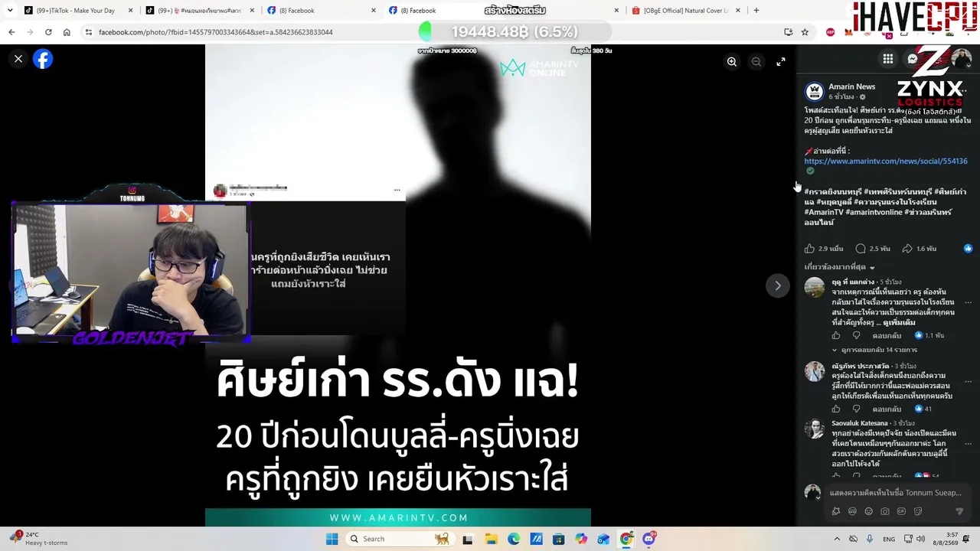Insert an emoji into the comment
Image resolution: width=980 pixels, height=551 pixels.
pyautogui.click(x=868, y=511)
